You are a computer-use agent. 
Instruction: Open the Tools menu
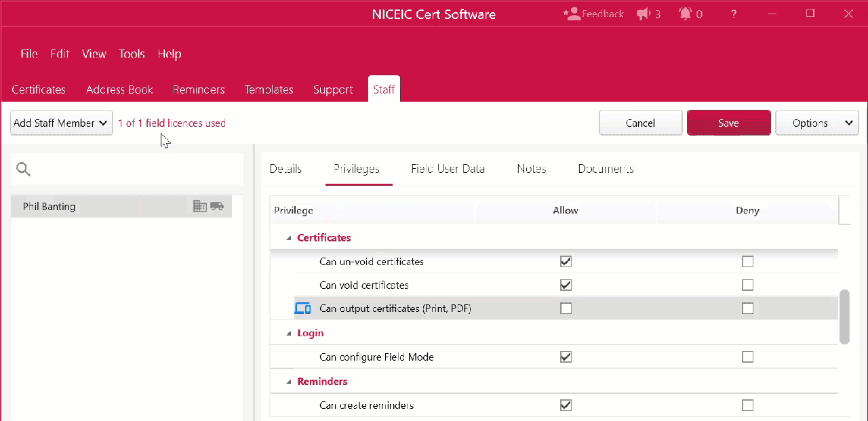(x=132, y=54)
